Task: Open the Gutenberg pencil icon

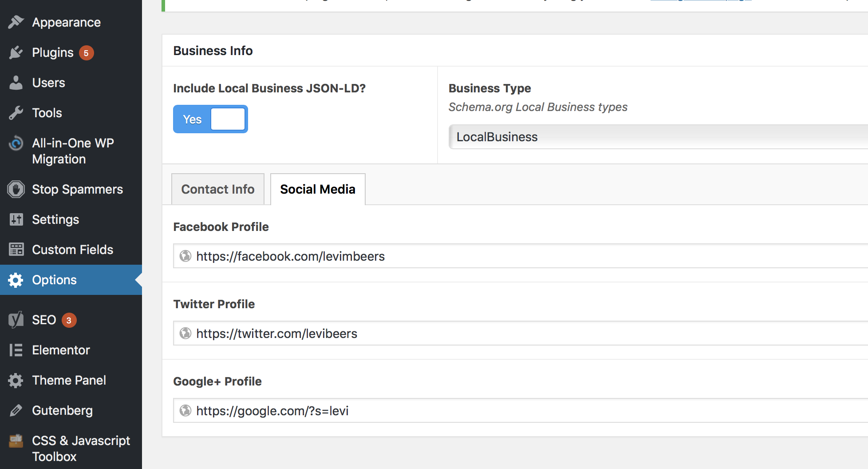Action: coord(16,410)
